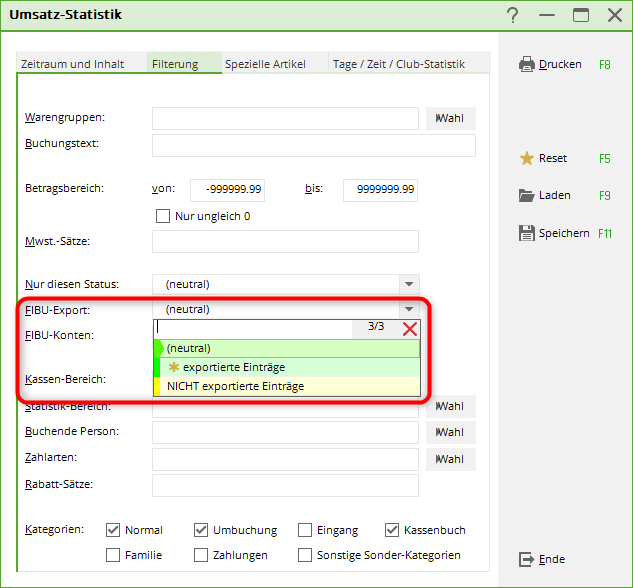Screen dimensions: 633x588
Task: Collapse the FIBU-Export dropdown arrow
Action: (407, 310)
